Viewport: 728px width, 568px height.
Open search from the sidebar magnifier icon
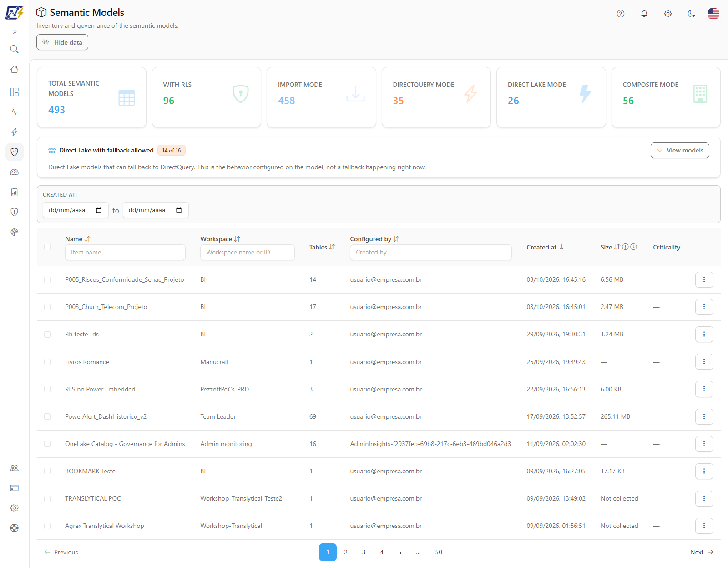click(14, 49)
